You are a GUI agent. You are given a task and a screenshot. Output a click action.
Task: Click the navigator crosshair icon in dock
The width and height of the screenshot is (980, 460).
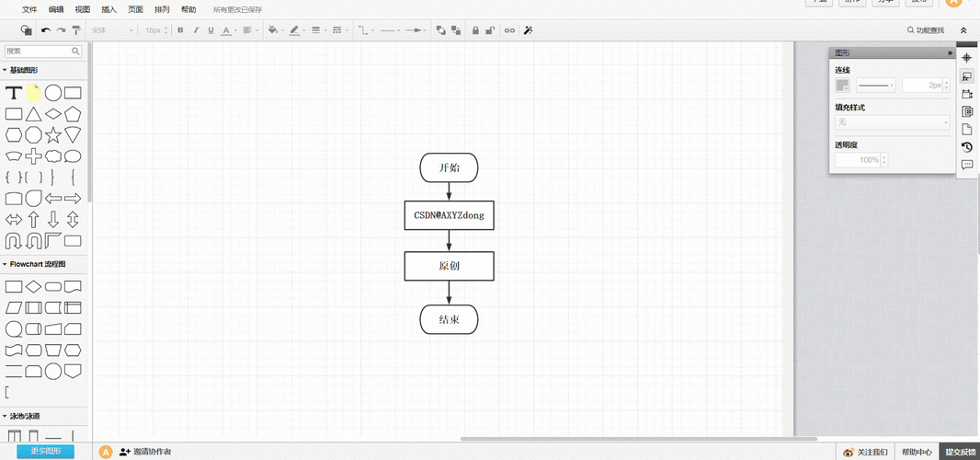tap(967, 58)
